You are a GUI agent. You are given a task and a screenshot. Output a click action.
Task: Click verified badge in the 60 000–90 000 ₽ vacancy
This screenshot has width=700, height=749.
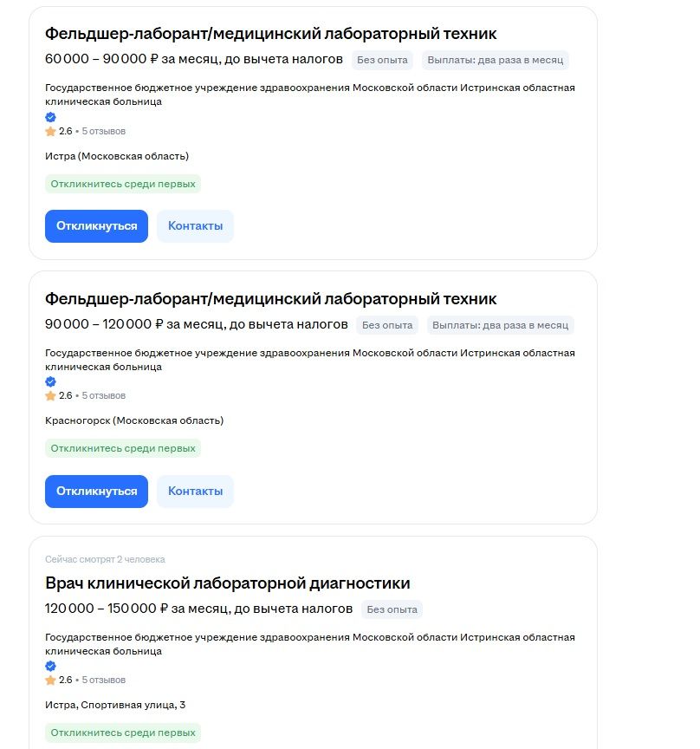tap(50, 117)
